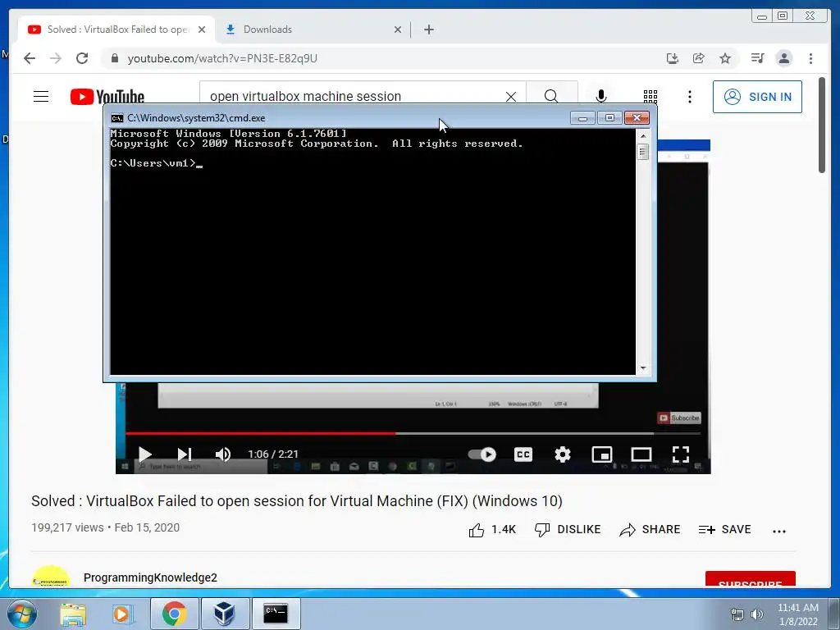Open the tray volume speaker icon

[756, 614]
